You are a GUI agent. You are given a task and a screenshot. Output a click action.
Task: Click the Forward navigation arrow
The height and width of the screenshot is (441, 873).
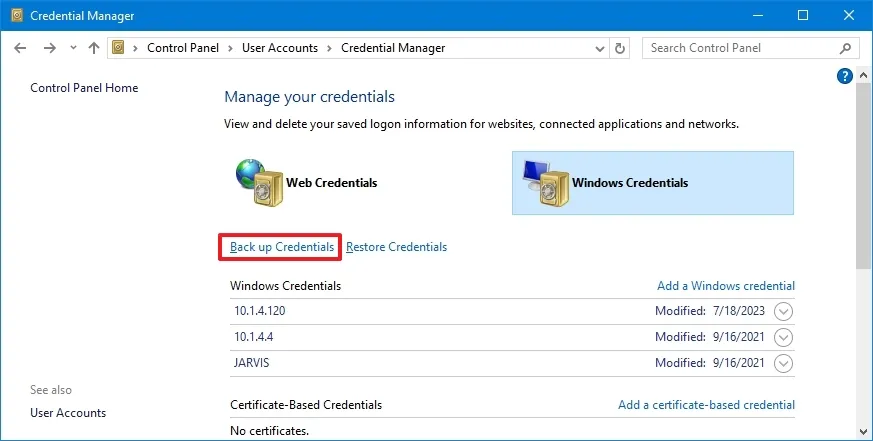click(x=50, y=48)
